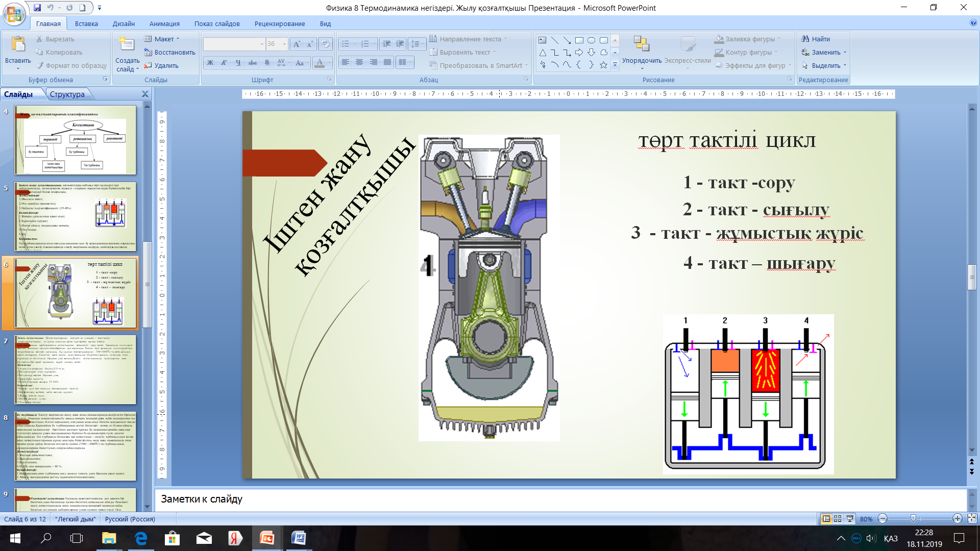Switch to the Структура pane tab

(67, 94)
